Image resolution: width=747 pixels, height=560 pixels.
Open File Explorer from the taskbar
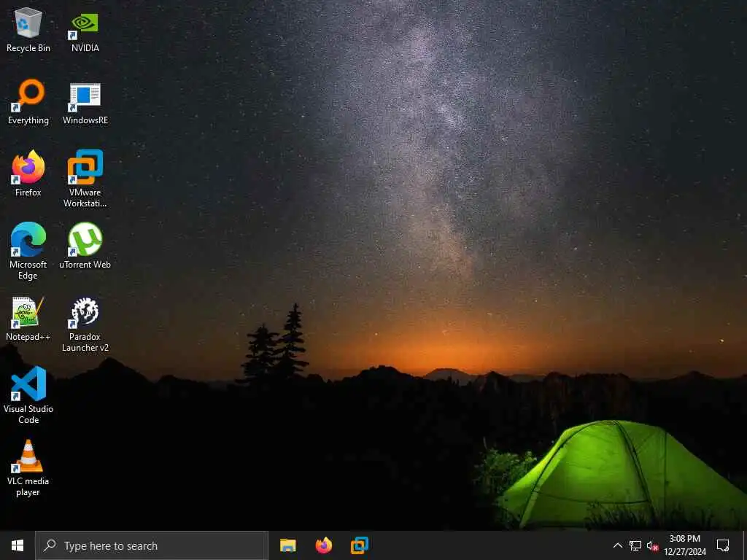[287, 545]
